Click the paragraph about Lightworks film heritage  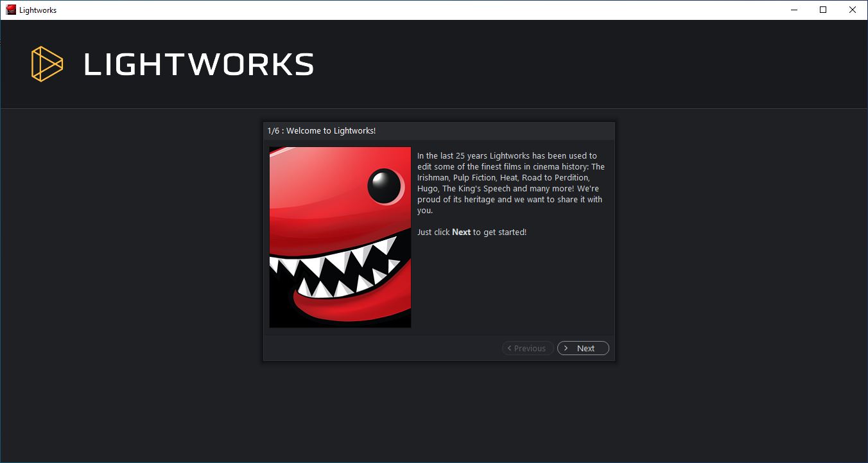tap(511, 183)
